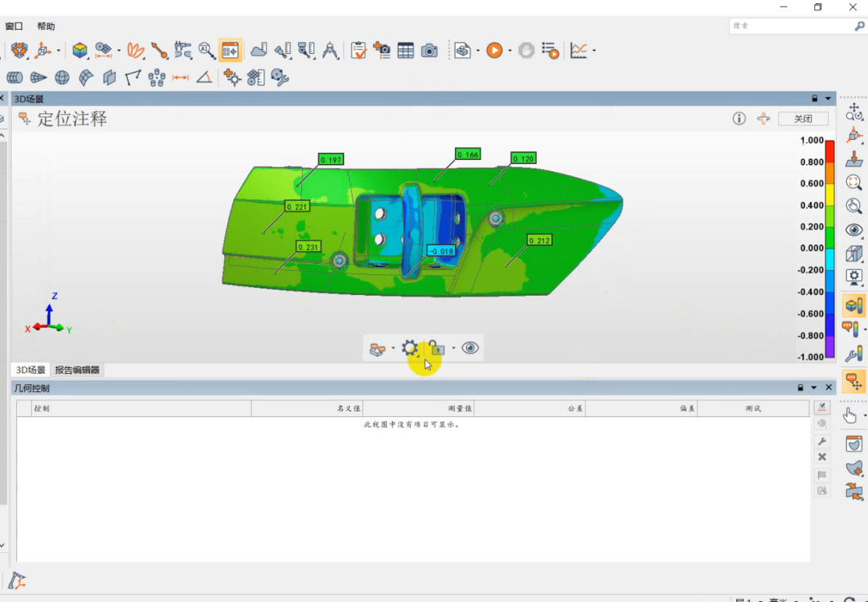The image size is (868, 602).
Task: Open the 帮助 menu
Action: tap(46, 27)
